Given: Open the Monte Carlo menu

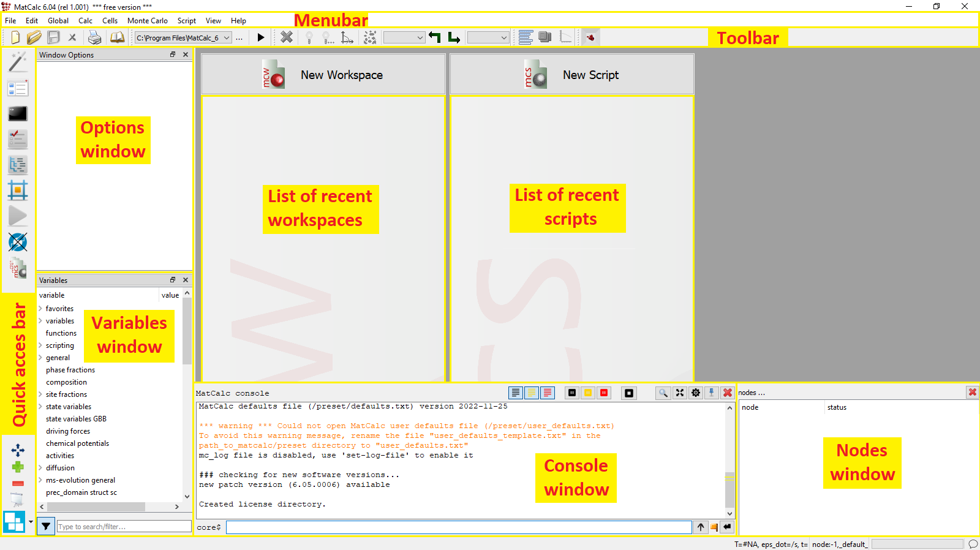Looking at the screenshot, I should pos(147,21).
